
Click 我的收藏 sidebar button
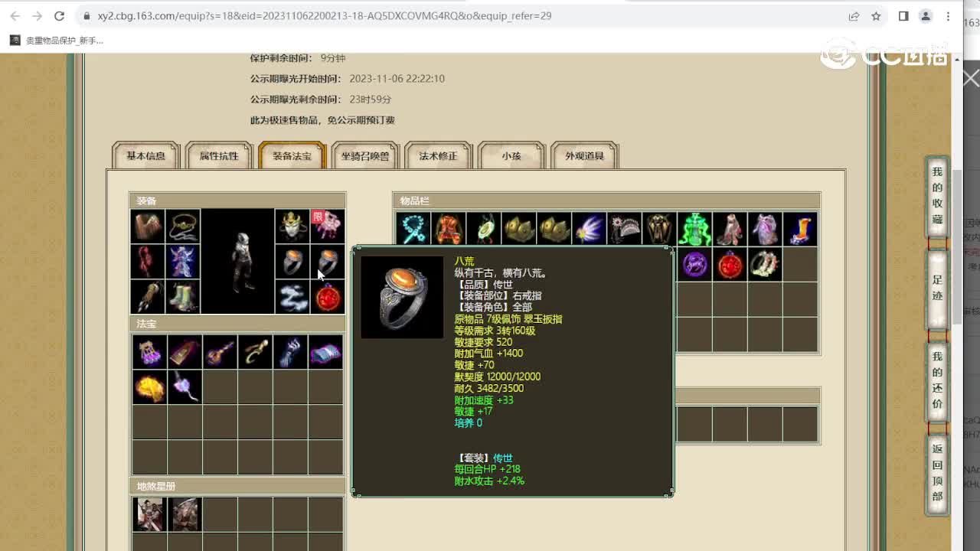(937, 196)
